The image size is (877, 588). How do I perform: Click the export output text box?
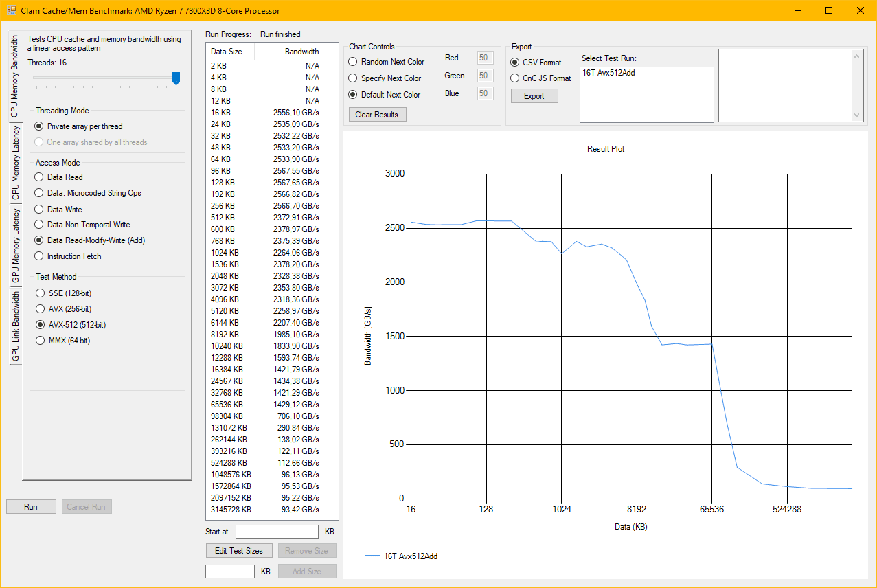pyautogui.click(x=785, y=86)
